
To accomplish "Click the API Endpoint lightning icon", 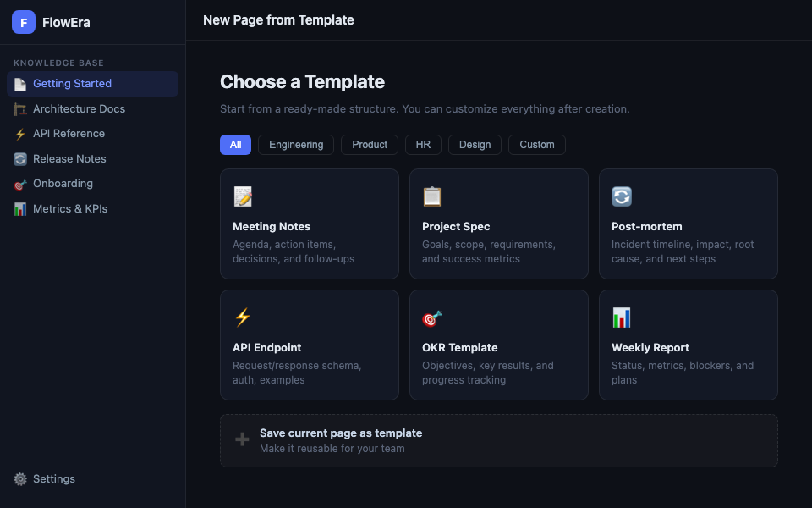I will 243,317.
